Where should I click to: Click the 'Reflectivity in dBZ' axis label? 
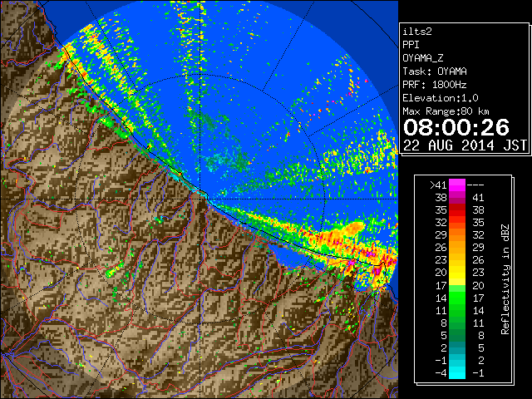click(x=505, y=279)
